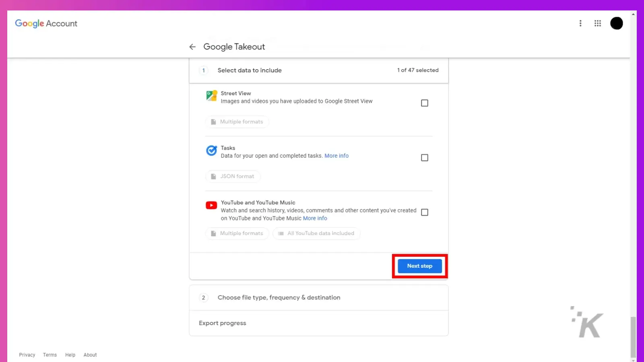
Task: Expand the Export progress section
Action: [319, 323]
